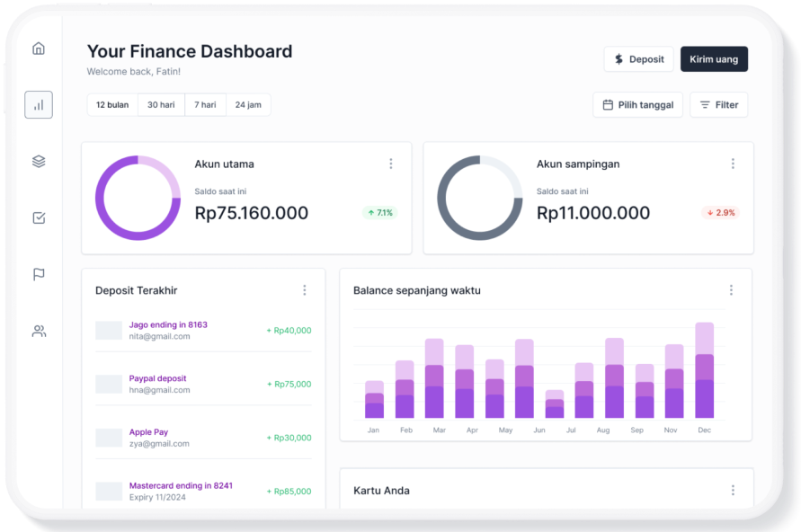This screenshot has height=532, width=801.
Task: Select the 12 bulan tab
Action: click(x=111, y=104)
